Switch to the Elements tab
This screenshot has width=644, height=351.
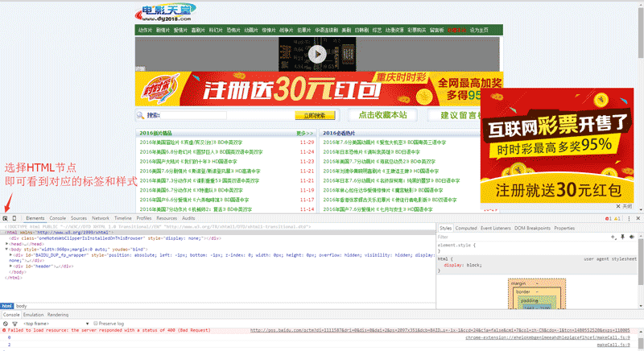pos(35,218)
